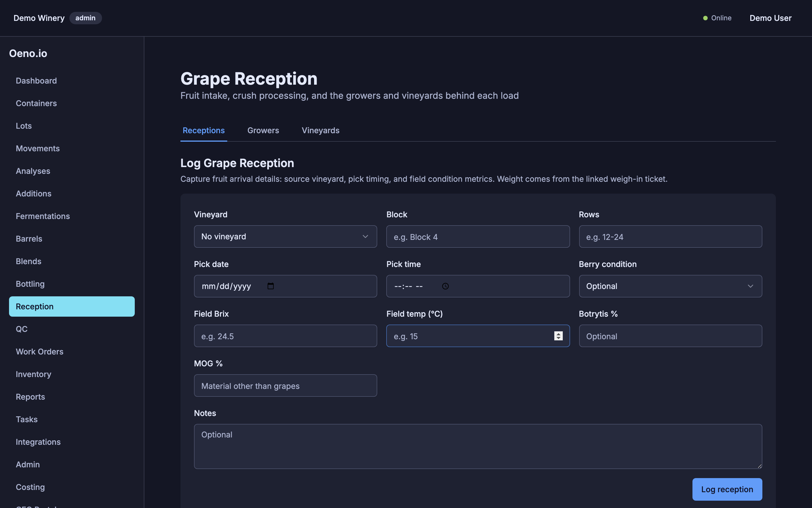Open the Pick date calendar icon
The width and height of the screenshot is (812, 508).
pos(270,286)
